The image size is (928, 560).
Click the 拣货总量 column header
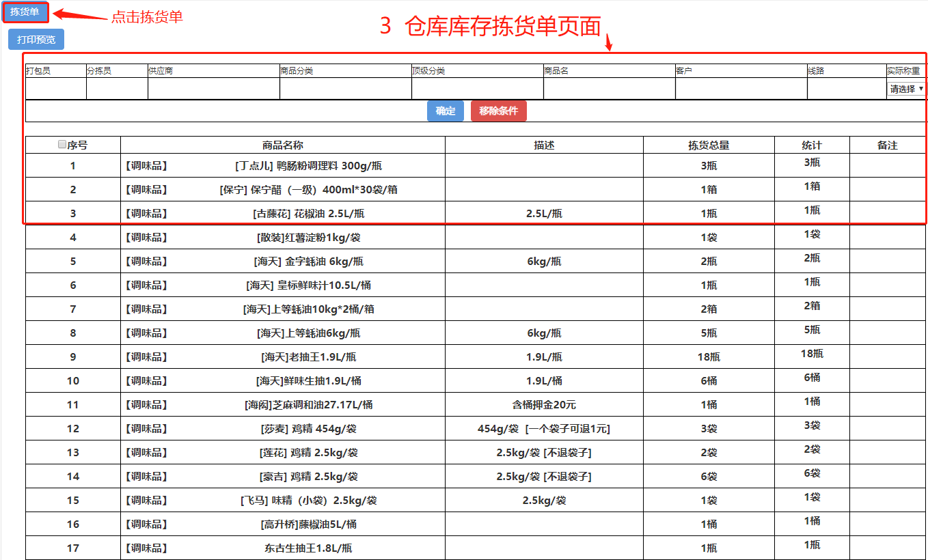click(709, 145)
